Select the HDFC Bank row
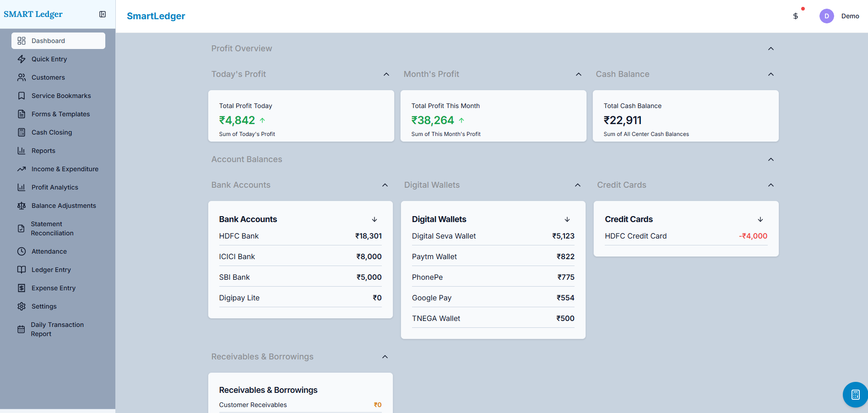This screenshot has width=868, height=413. [300, 236]
